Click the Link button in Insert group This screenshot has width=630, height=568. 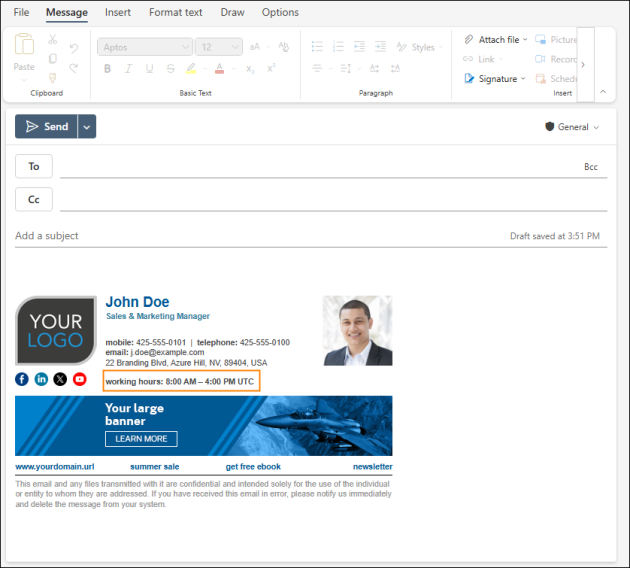[483, 59]
